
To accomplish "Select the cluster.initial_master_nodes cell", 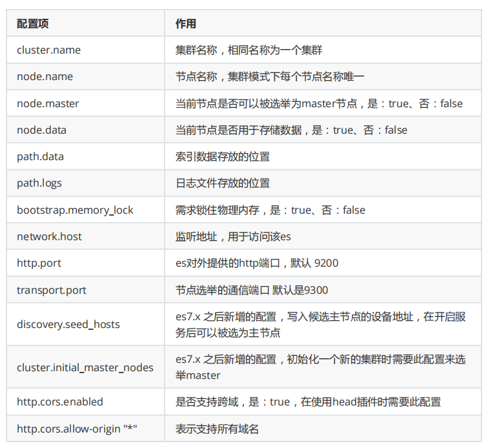I will click(86, 367).
